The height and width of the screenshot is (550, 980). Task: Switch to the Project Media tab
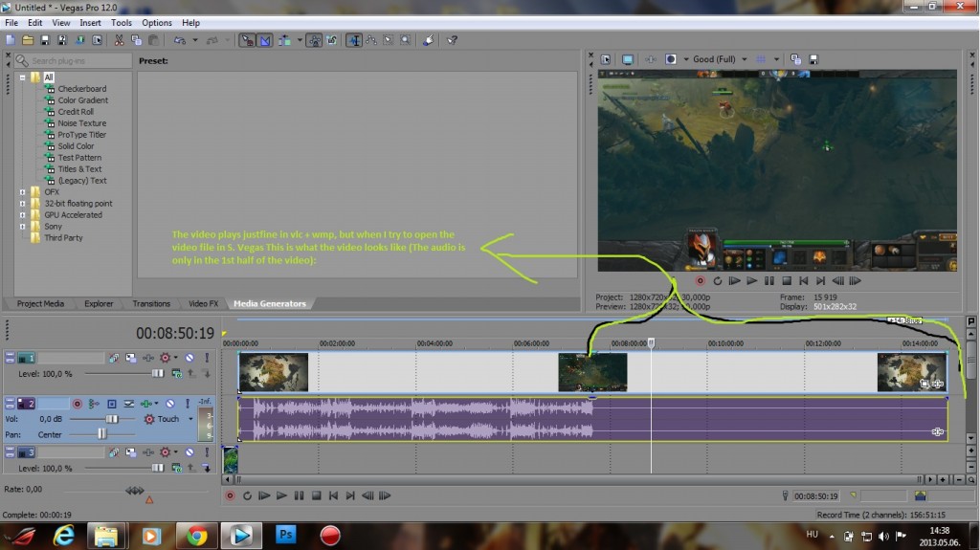(40, 304)
